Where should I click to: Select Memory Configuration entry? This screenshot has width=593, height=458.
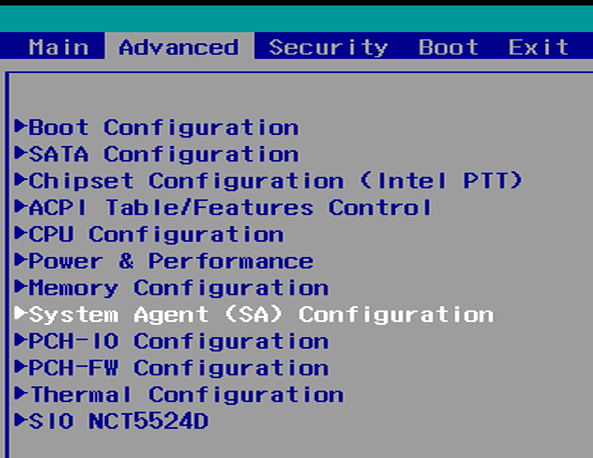point(179,289)
